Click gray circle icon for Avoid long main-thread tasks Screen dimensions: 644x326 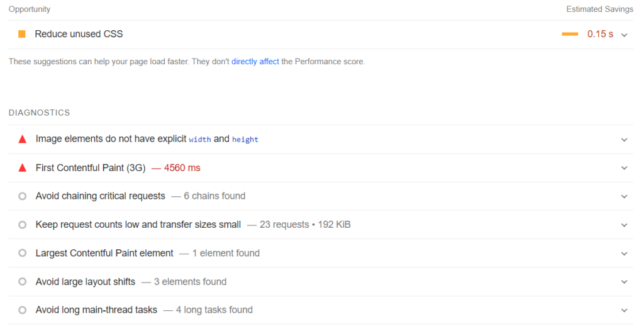click(x=23, y=310)
